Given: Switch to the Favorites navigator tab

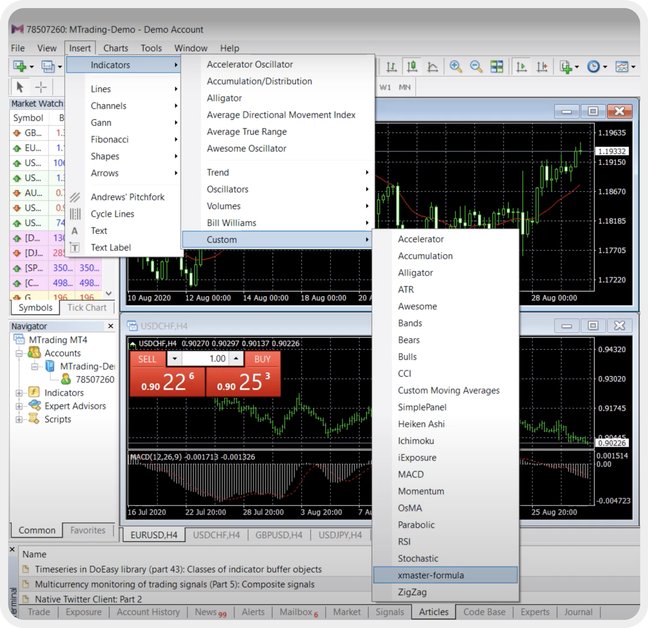Looking at the screenshot, I should click(x=88, y=530).
